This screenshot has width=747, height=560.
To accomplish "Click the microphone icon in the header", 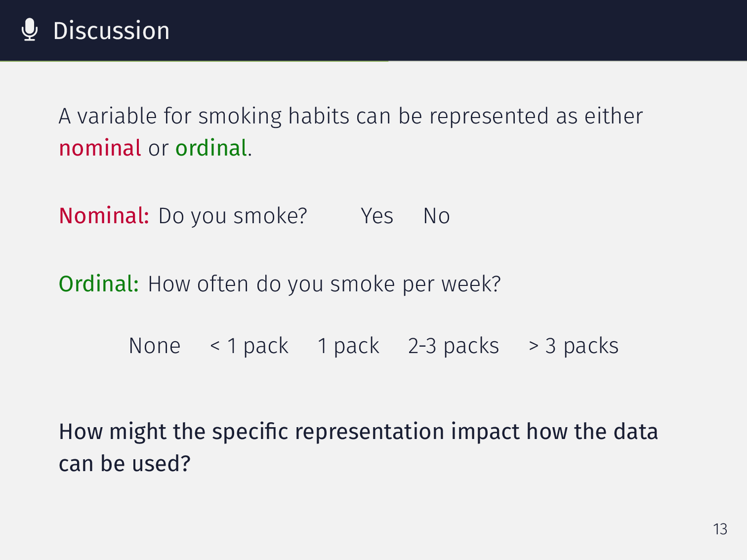I will coord(30,30).
